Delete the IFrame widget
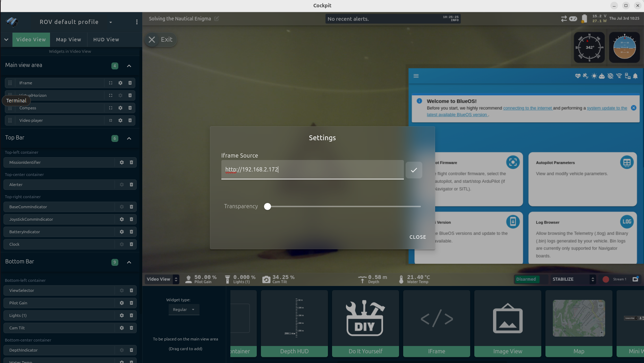 click(130, 83)
